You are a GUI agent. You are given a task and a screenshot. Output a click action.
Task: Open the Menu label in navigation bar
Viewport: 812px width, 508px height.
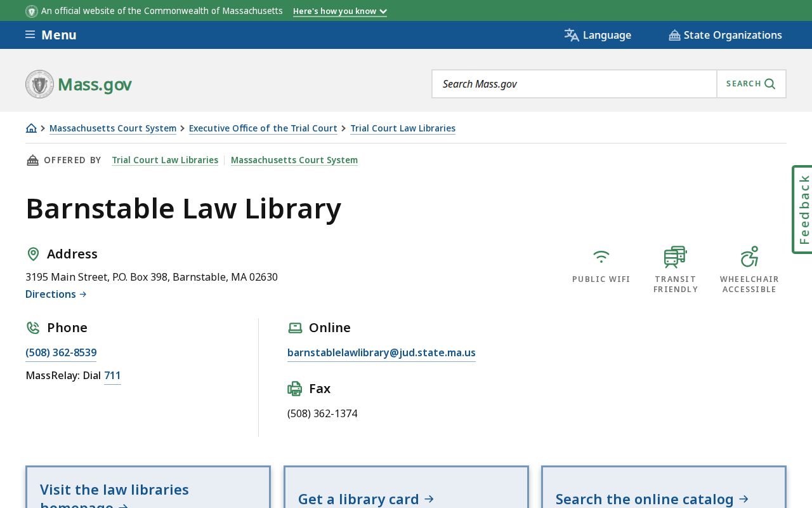coord(59,35)
